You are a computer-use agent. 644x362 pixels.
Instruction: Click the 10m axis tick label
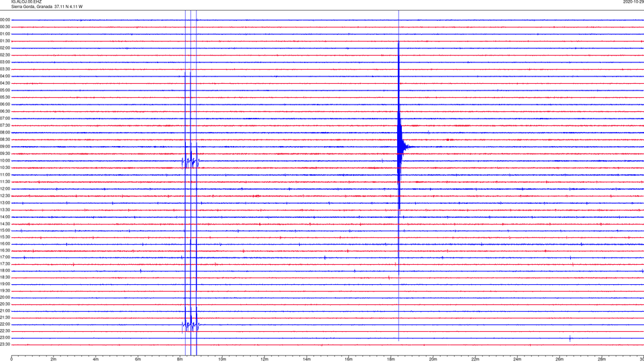click(x=222, y=359)
